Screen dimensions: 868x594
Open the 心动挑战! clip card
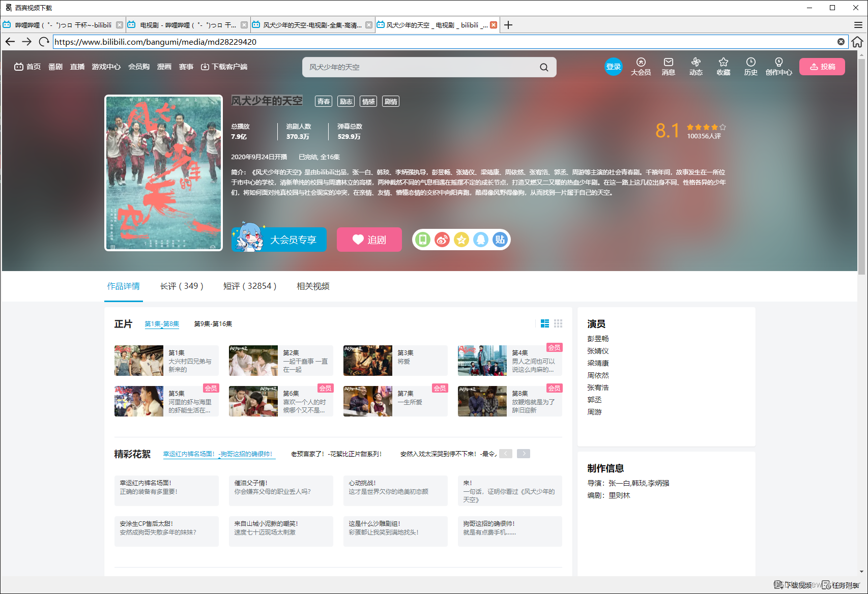(x=395, y=491)
